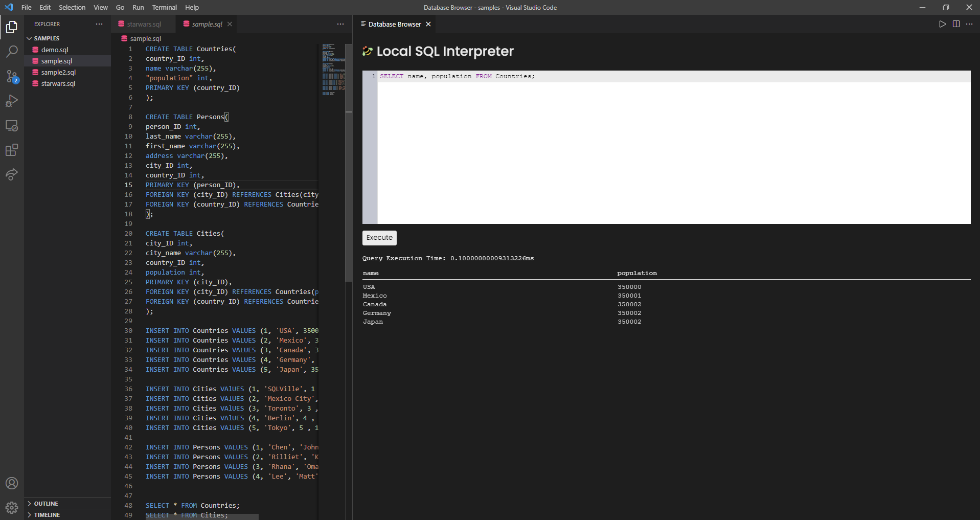Close the Database Browser tab
This screenshot has width=980, height=520.
428,24
